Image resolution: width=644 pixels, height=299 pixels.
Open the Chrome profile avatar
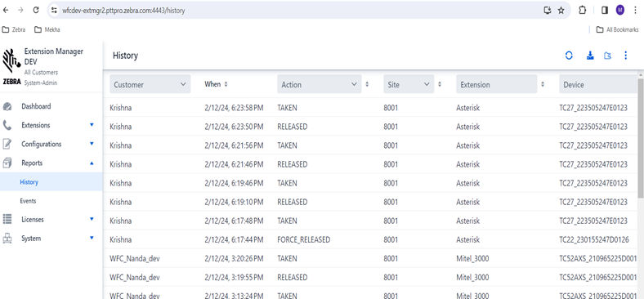620,11
